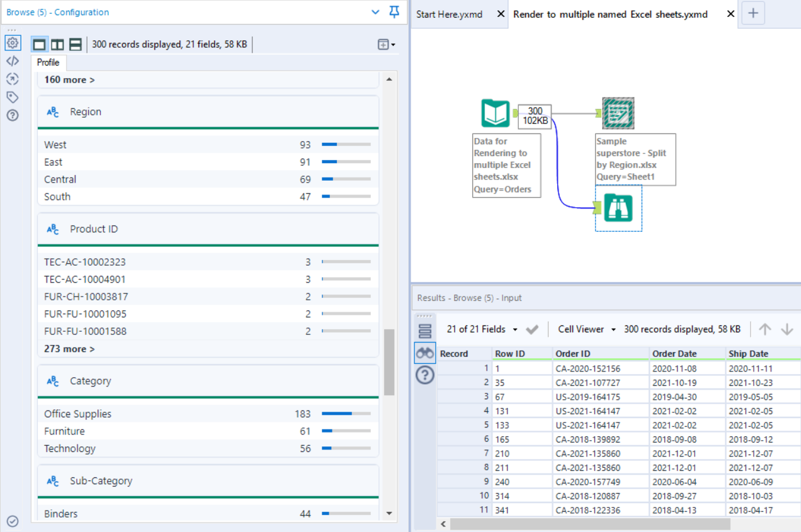The image size is (801, 532).
Task: Click the Excel render output tool on canvas
Action: tap(618, 113)
